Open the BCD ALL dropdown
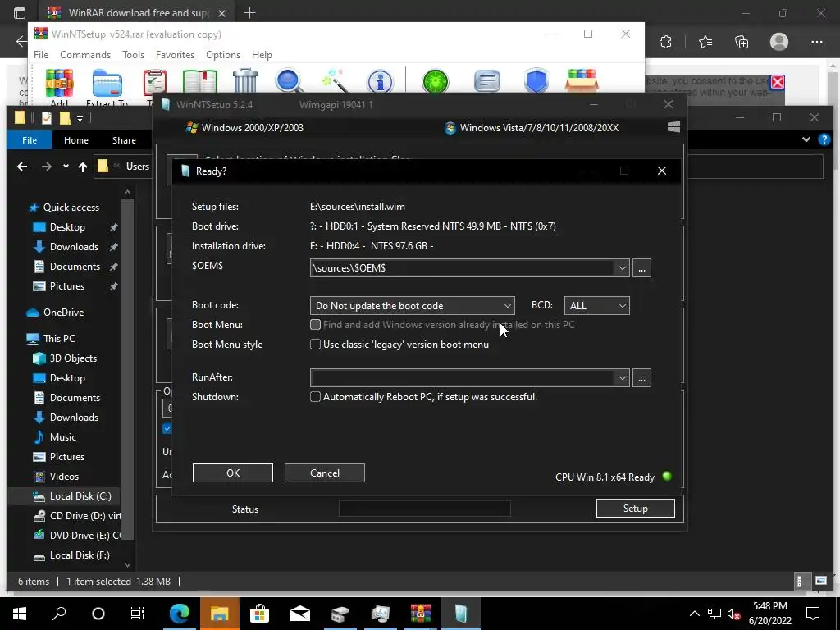This screenshot has width=840, height=630. pyautogui.click(x=622, y=306)
